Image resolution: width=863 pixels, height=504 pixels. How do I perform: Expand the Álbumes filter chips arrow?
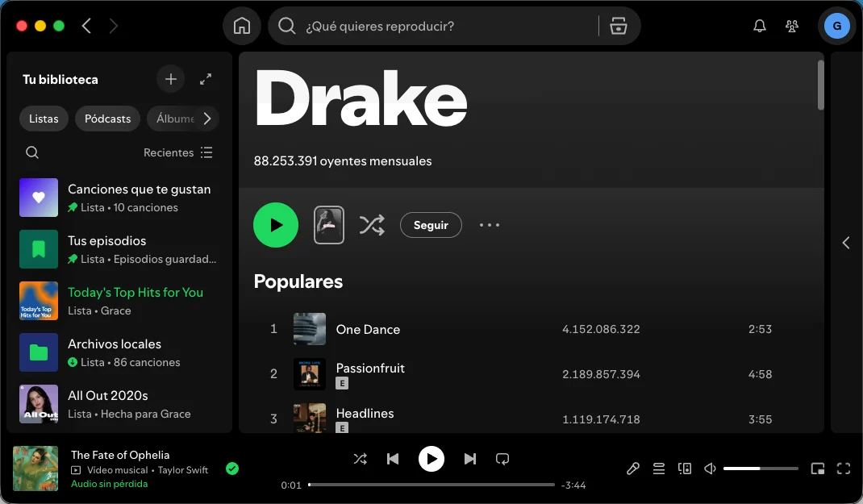click(209, 119)
